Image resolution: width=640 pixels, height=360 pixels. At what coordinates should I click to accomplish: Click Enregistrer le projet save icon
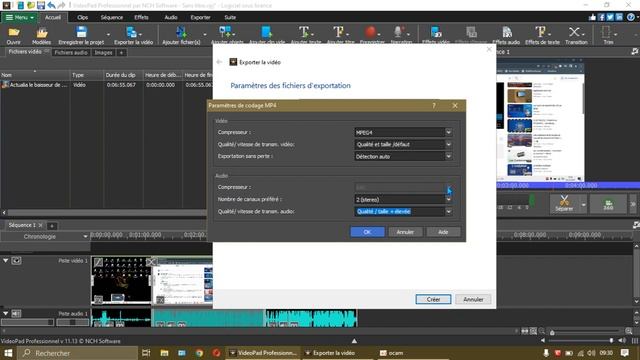[82, 32]
